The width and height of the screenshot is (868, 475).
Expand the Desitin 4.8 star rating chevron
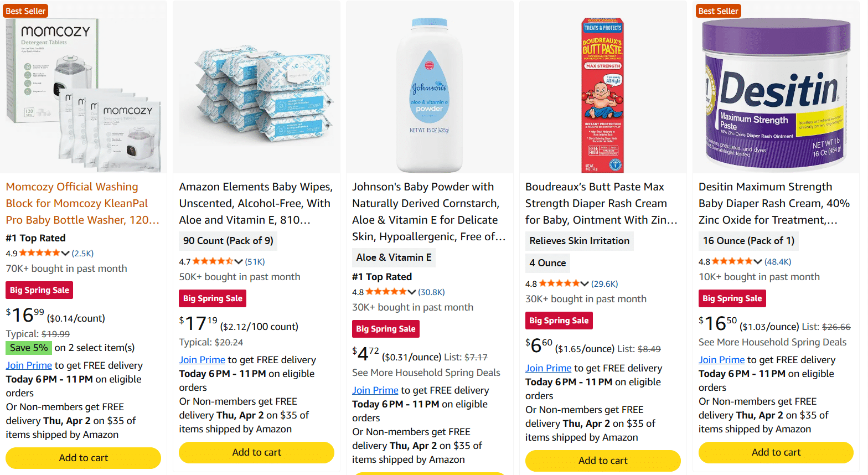(x=758, y=262)
